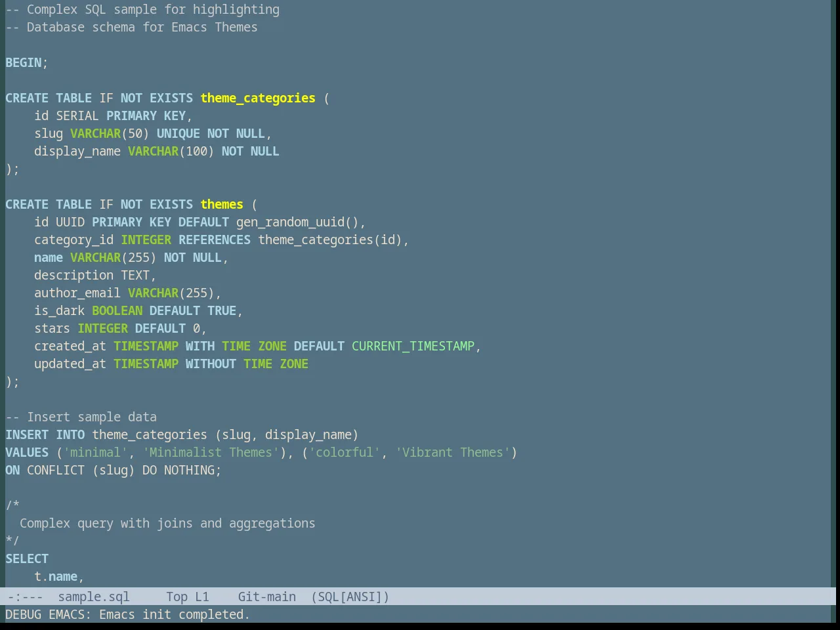Click the BEGIN keyword

pyautogui.click(x=23, y=63)
